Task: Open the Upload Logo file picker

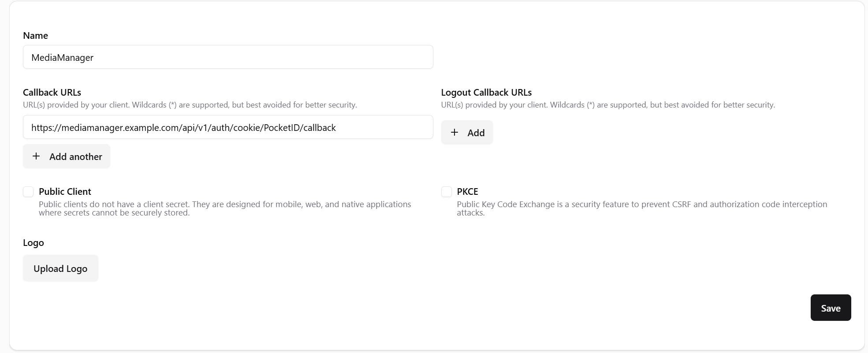Action: pyautogui.click(x=60, y=268)
